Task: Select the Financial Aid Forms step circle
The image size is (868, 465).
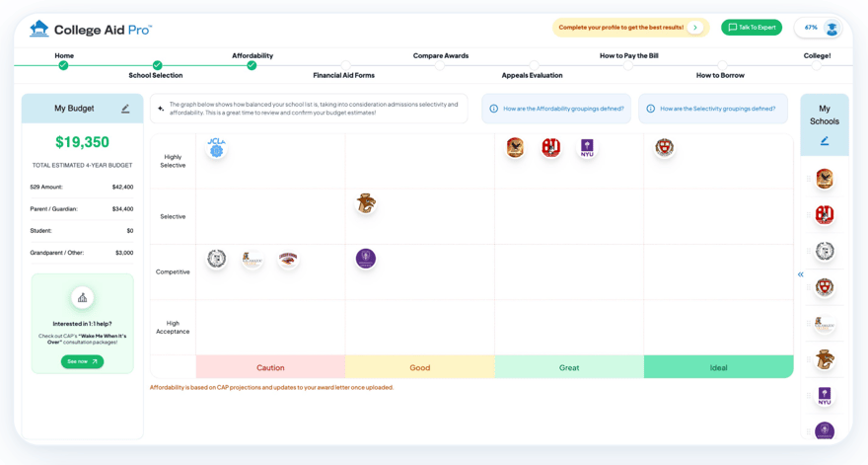Action: click(x=345, y=65)
